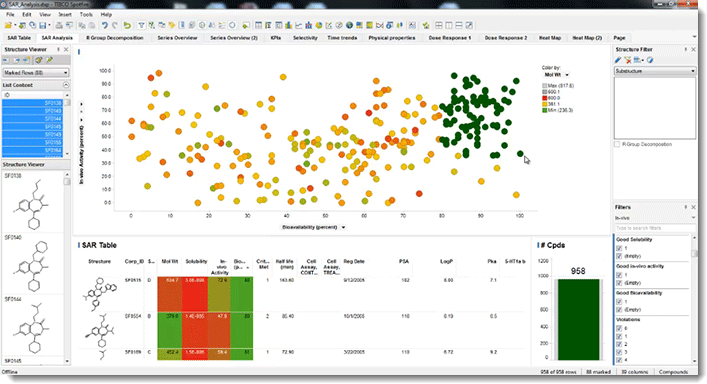Switch to the R Group Decomposition tab
This screenshot has width=707, height=384.
[115, 38]
